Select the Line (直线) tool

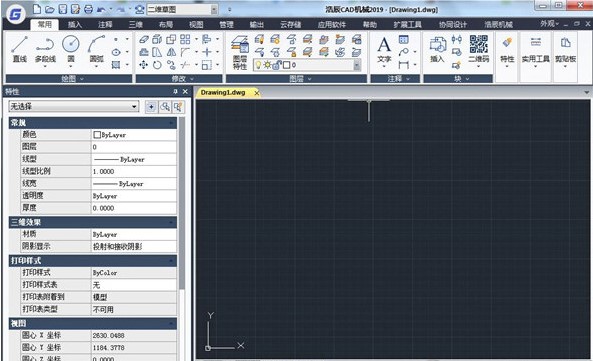[x=20, y=49]
